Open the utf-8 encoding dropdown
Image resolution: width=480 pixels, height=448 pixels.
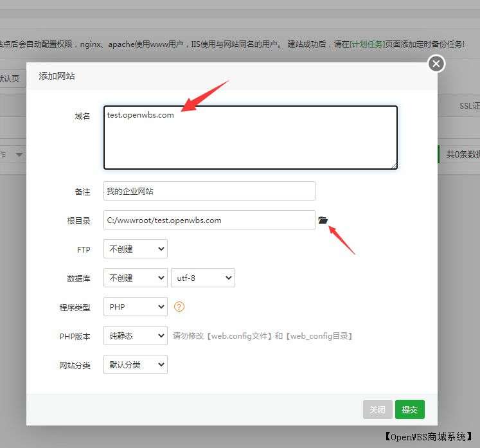pyautogui.click(x=203, y=278)
